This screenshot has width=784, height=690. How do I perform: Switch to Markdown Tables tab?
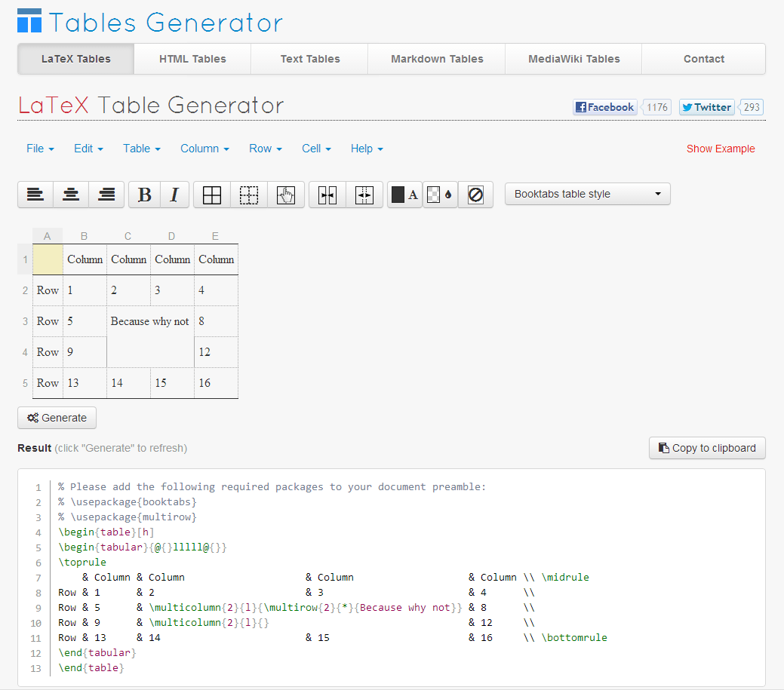(x=437, y=59)
